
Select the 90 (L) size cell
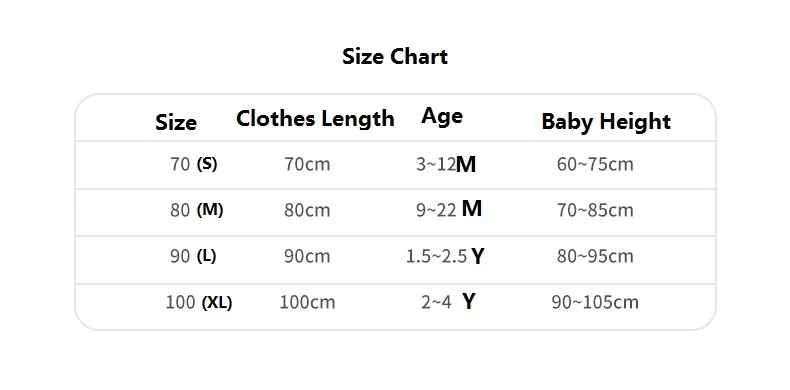[193, 256]
